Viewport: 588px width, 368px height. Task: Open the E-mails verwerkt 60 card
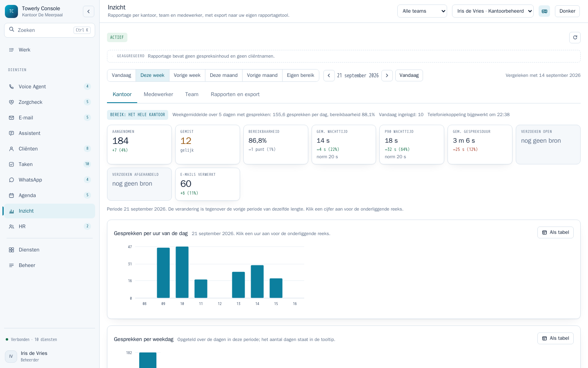point(207,184)
